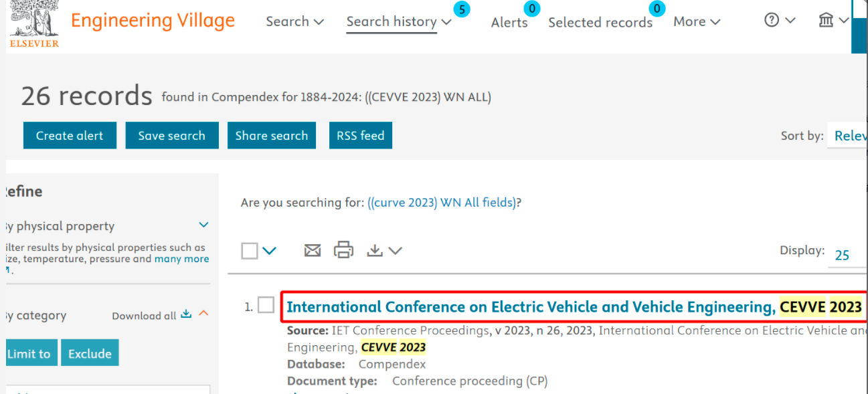868x394 pixels.
Task: Click the Create alert button
Action: [70, 136]
